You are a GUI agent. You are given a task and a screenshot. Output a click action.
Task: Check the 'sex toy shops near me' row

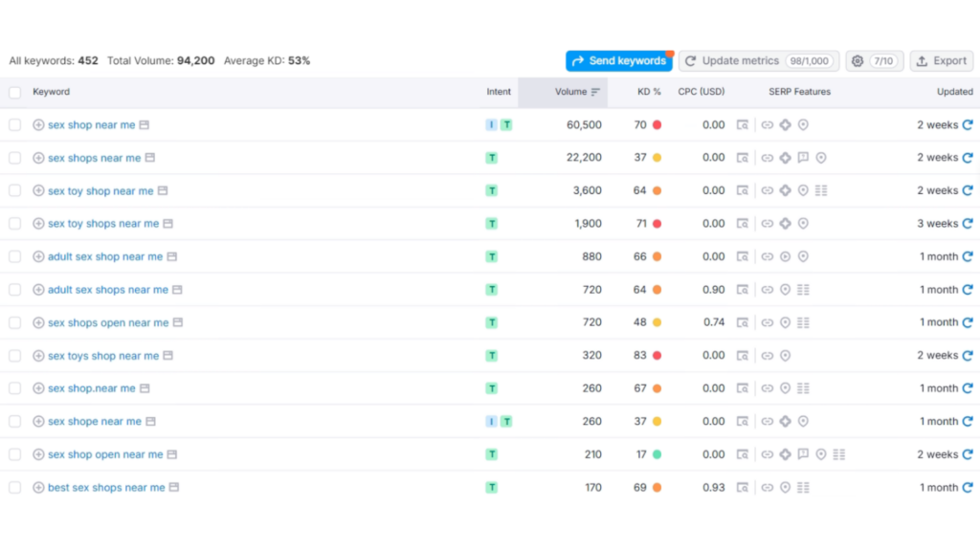point(15,224)
